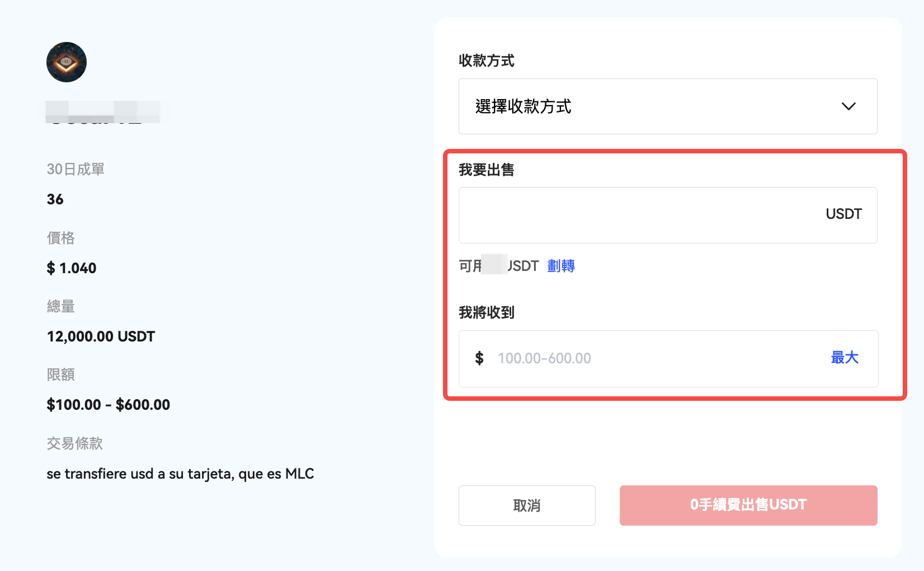This screenshot has width=924, height=571.
Task: Click the 30日成單 label
Action: pos(76,169)
